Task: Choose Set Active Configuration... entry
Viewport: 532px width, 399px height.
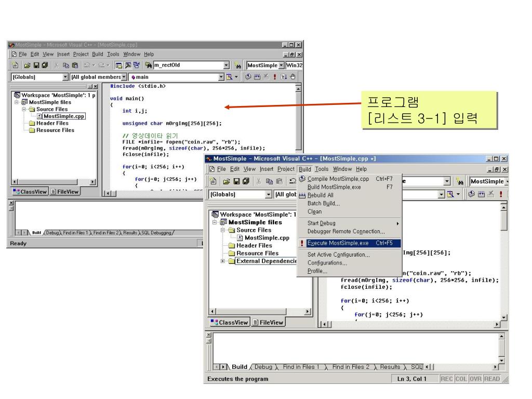Action: pos(350,255)
